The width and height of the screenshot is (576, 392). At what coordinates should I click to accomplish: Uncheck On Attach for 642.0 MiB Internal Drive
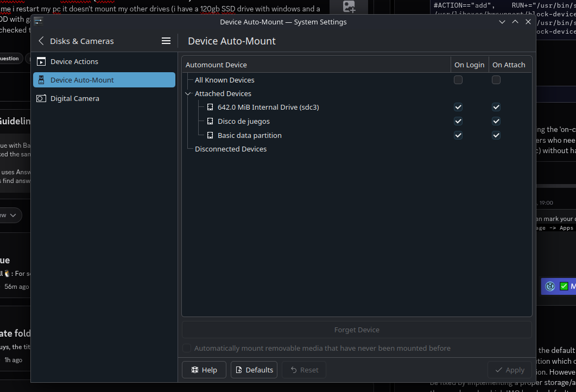pos(496,107)
